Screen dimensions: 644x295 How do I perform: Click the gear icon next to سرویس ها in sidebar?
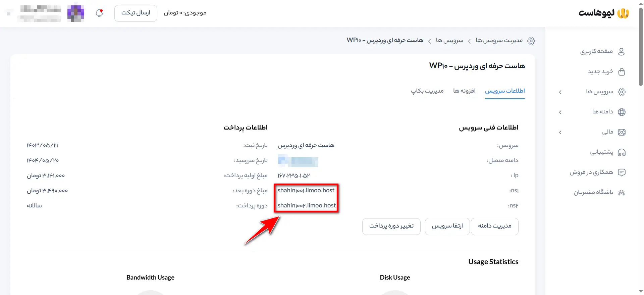coord(622,92)
